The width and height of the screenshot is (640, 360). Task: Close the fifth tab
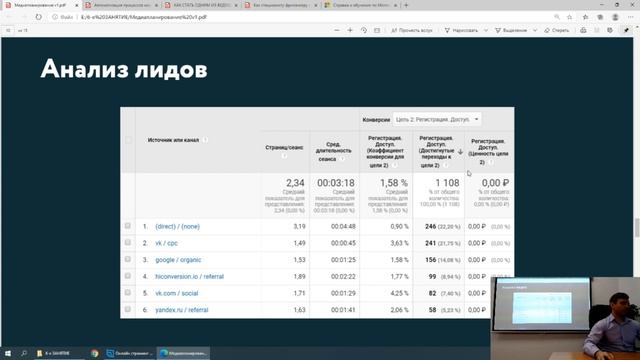pyautogui.click(x=395, y=5)
